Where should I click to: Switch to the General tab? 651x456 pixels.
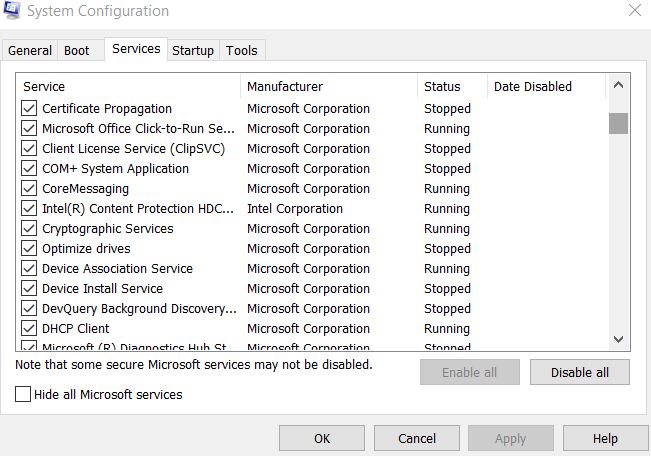click(x=29, y=51)
